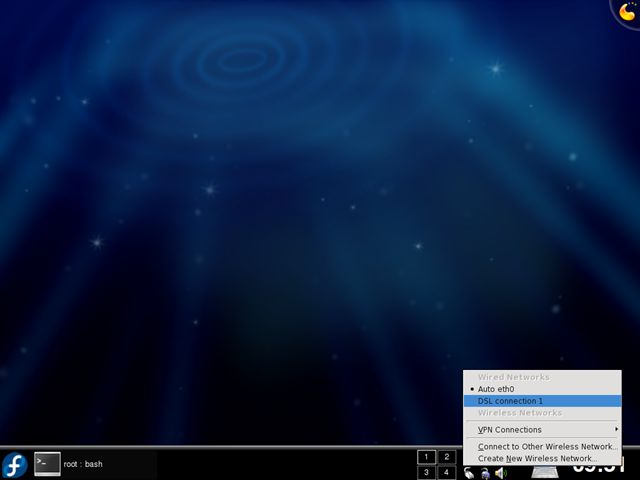Select Auto eth0 wired connection

coord(542,389)
